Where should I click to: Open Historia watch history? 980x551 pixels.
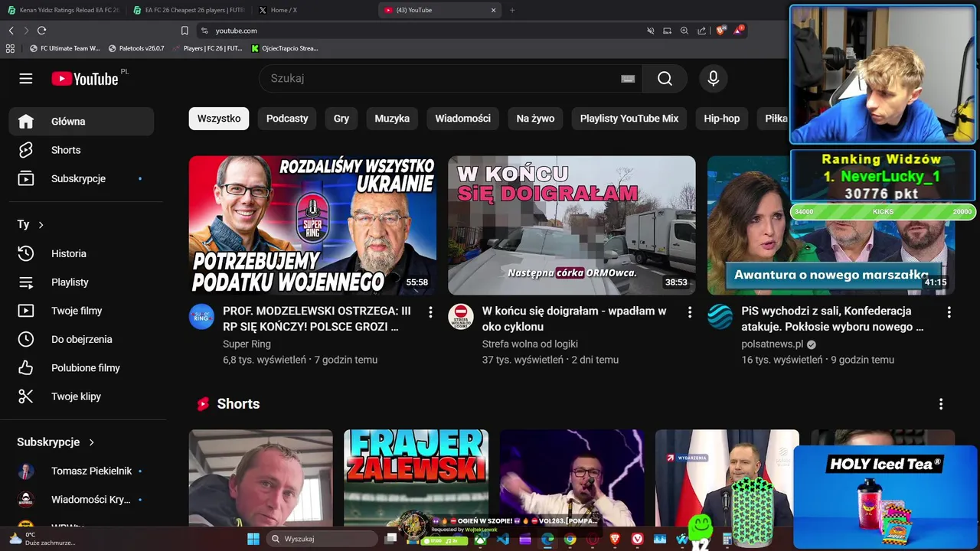(82, 253)
